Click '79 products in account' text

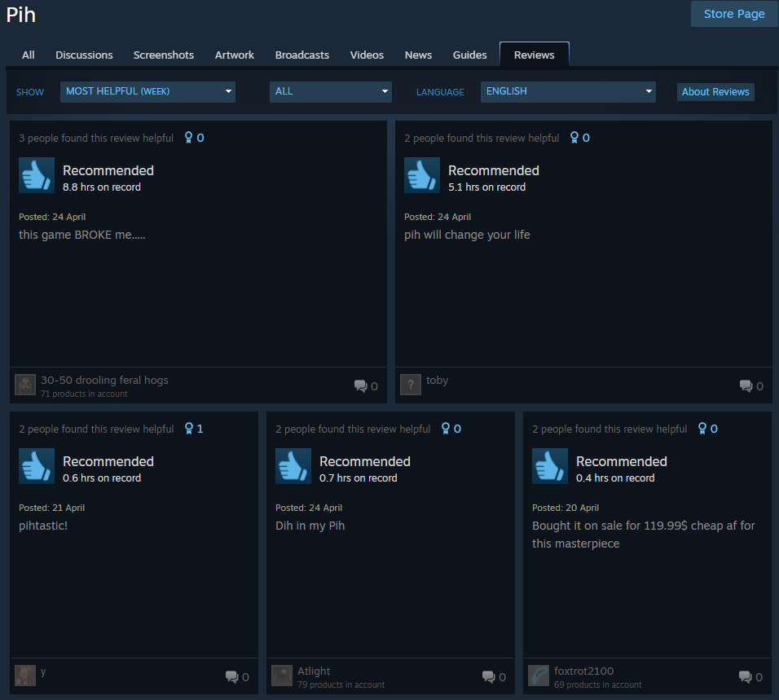point(341,685)
